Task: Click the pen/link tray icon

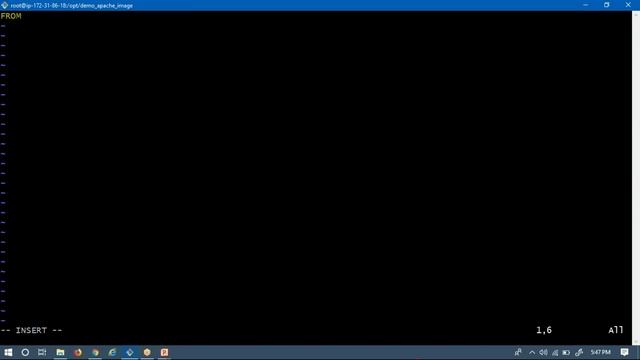Action: click(x=579, y=352)
